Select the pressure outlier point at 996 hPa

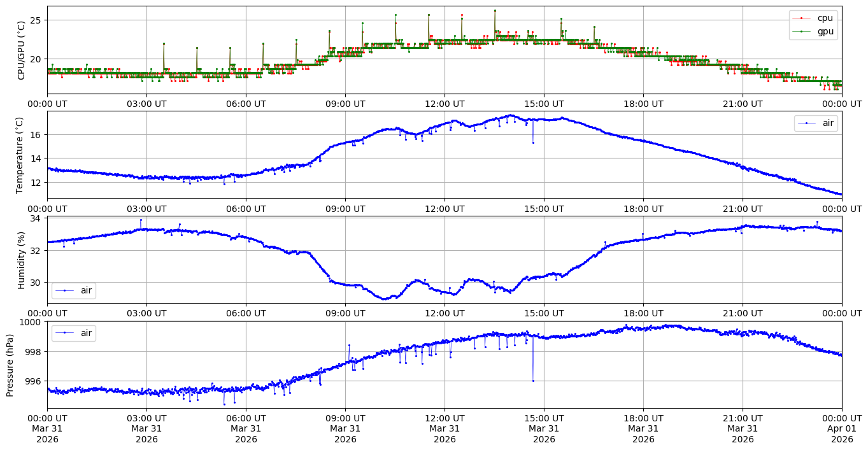533,381
